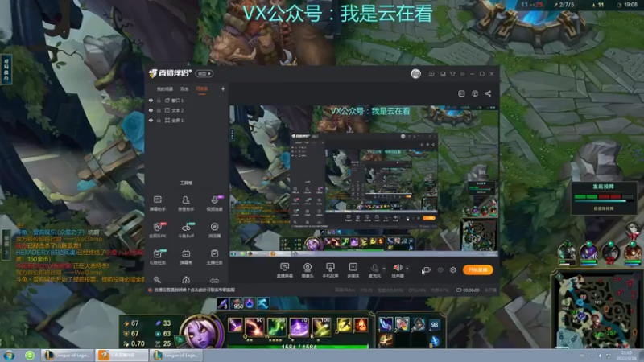The image size is (644, 362).
Task: Open the Windows Start button
Action: 9,355
